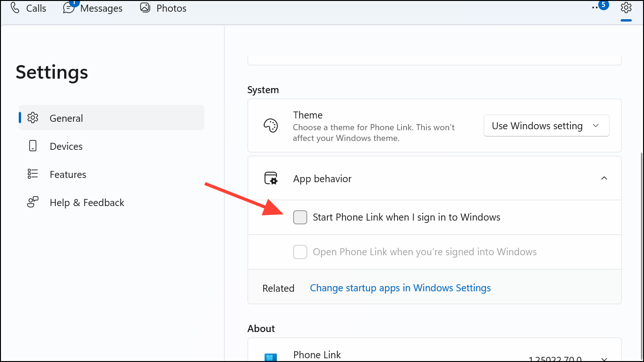644x362 pixels.
Task: Click the App behavior window-gear icon
Action: [271, 178]
